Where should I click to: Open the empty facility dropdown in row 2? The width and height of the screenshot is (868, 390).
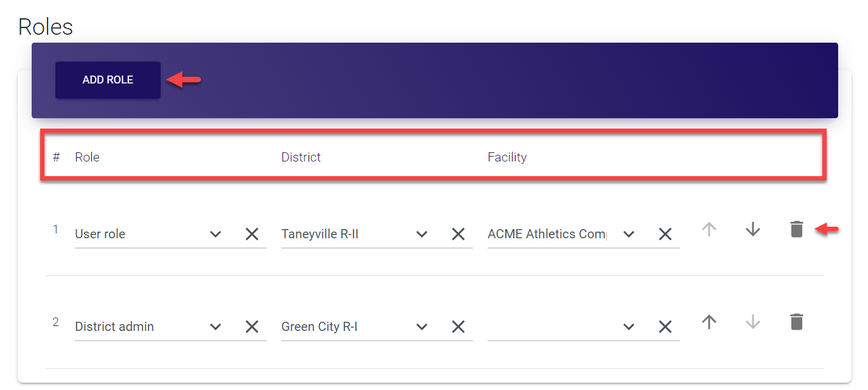(629, 327)
